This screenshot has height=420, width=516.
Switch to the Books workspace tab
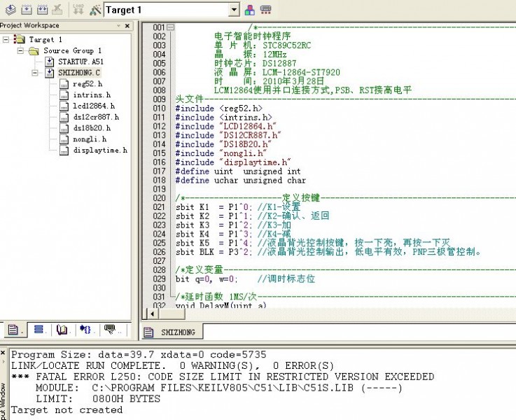[x=62, y=330]
